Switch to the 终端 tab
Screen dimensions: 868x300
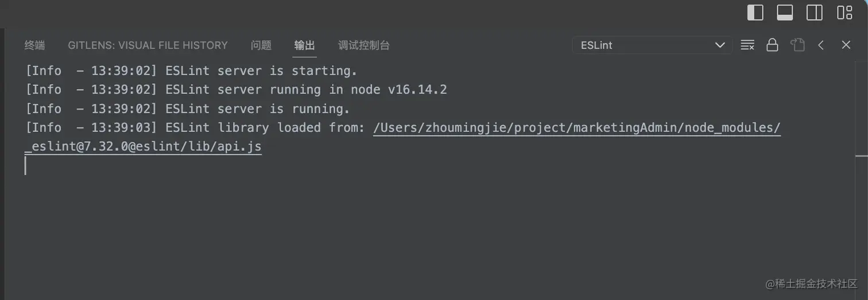(34, 45)
